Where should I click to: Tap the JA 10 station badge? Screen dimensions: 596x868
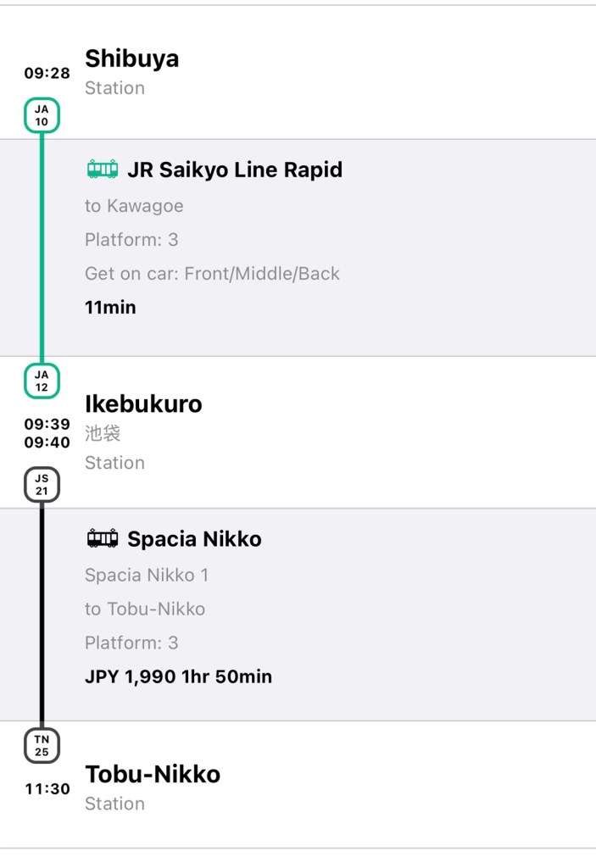[42, 115]
